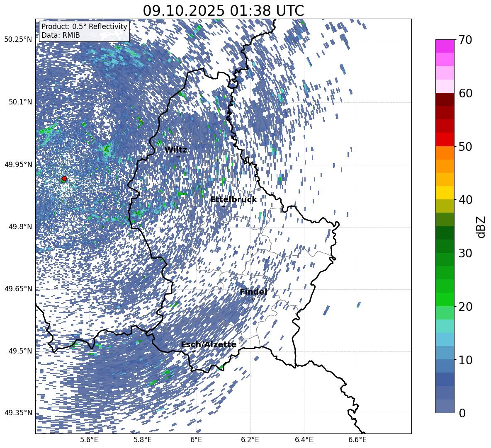This screenshot has width=491, height=448.
Task: Click the Esch/Alzette city label
Action: click(209, 344)
